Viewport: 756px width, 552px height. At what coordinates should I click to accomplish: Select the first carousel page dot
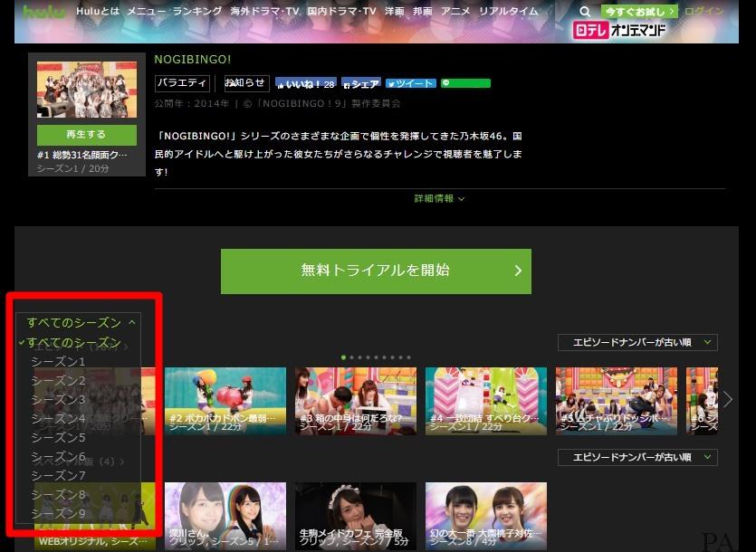pyautogui.click(x=343, y=357)
